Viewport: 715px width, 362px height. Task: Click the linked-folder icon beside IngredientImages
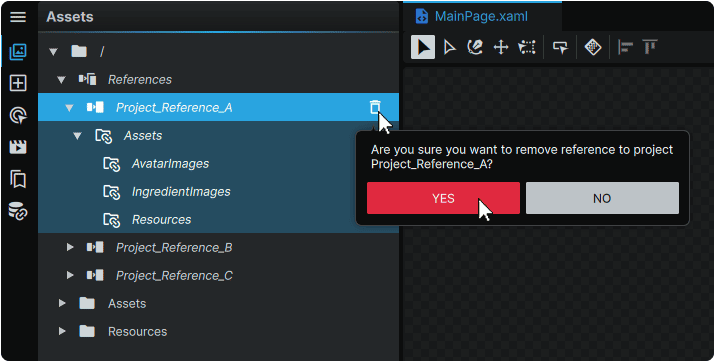click(x=112, y=192)
